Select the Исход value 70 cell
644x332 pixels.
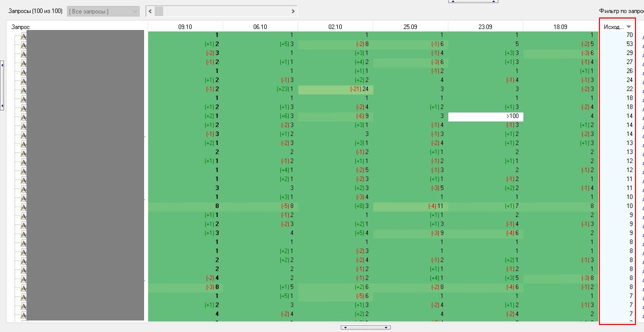click(617, 35)
